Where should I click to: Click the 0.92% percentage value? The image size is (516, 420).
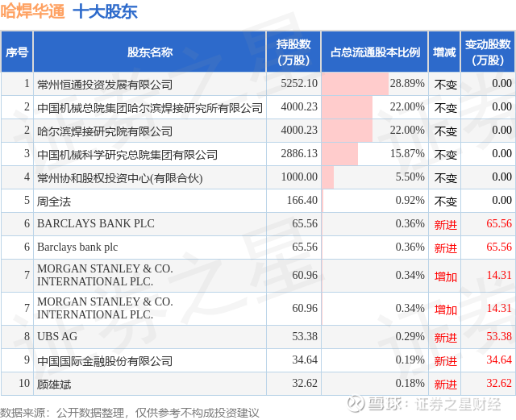click(x=410, y=200)
